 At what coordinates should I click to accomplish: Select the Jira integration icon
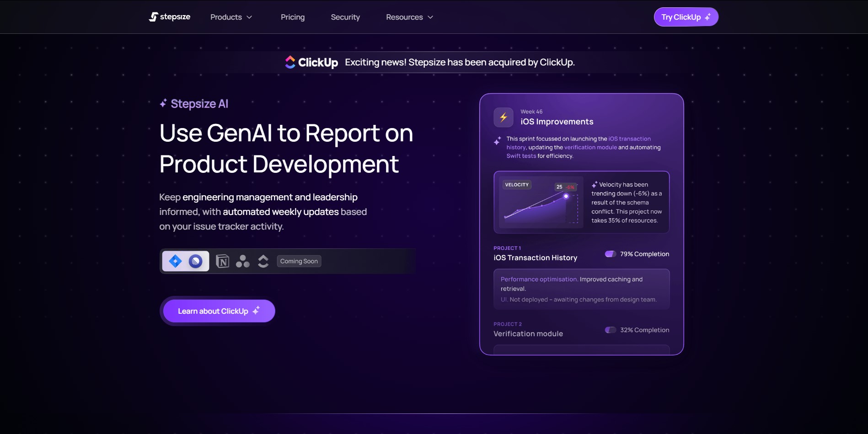click(175, 261)
